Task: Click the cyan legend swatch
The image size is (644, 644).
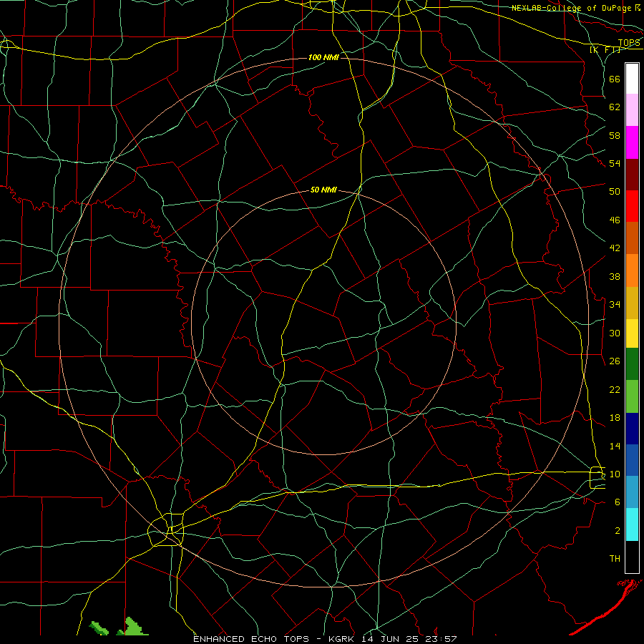Action: [632, 525]
